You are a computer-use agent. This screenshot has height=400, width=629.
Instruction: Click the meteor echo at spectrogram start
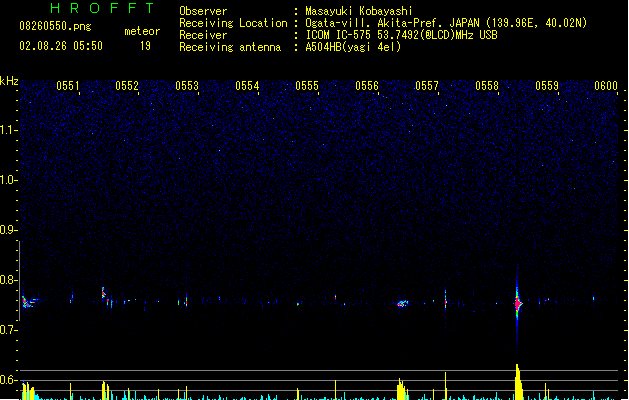coord(29,301)
